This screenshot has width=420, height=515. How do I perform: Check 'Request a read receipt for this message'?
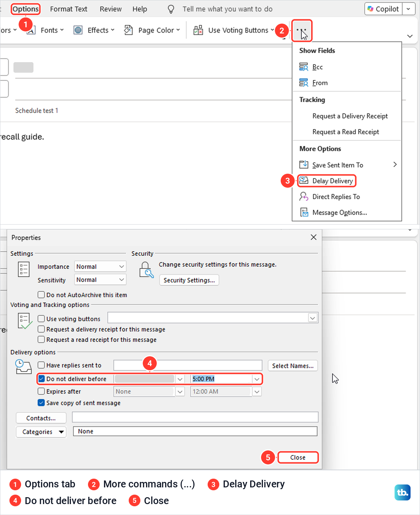pos(41,339)
